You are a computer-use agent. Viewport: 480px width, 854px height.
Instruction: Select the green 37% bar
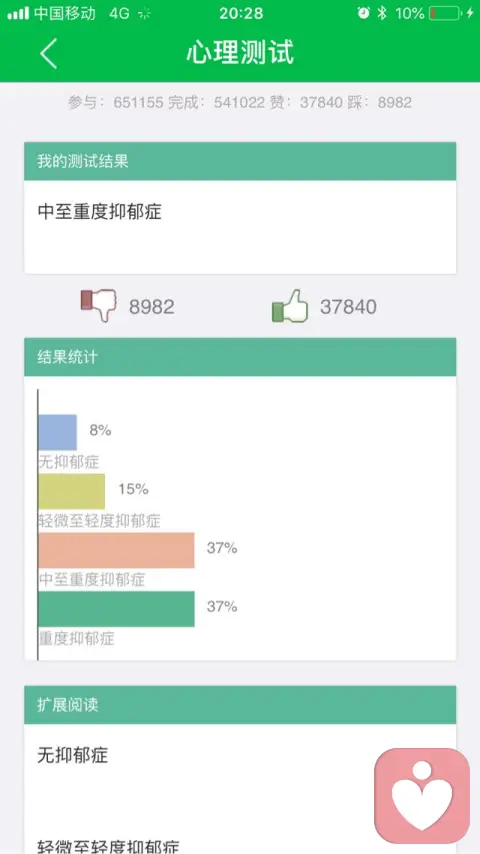point(116,609)
